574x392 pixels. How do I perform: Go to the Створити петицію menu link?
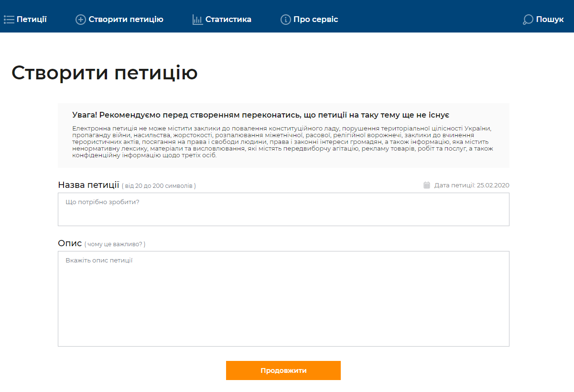click(x=126, y=20)
